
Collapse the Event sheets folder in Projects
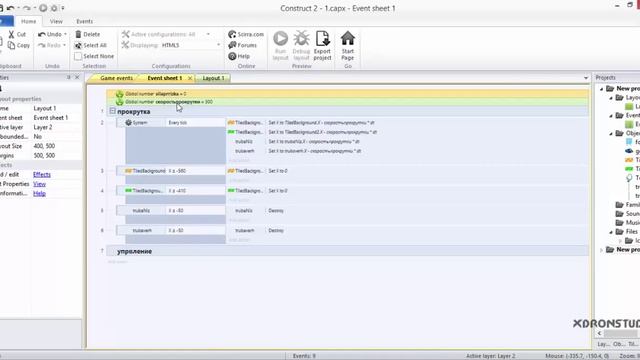tap(611, 116)
